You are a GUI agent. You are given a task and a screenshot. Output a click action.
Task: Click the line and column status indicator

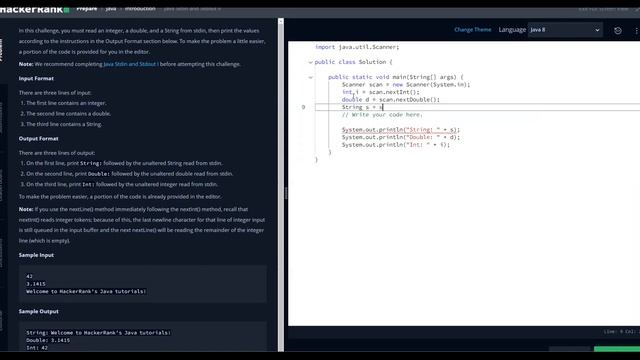[621, 331]
